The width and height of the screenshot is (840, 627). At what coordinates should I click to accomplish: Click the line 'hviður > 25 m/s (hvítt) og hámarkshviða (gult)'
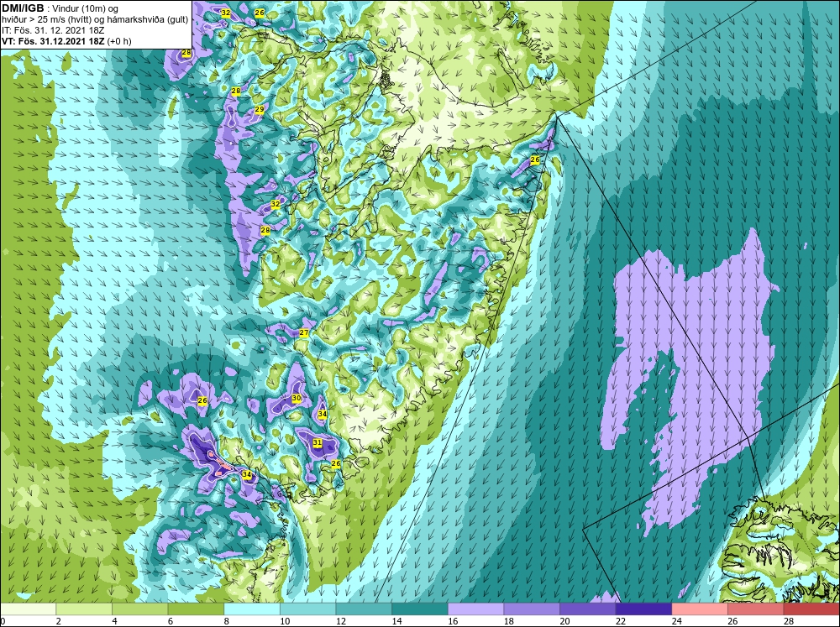pyautogui.click(x=95, y=19)
